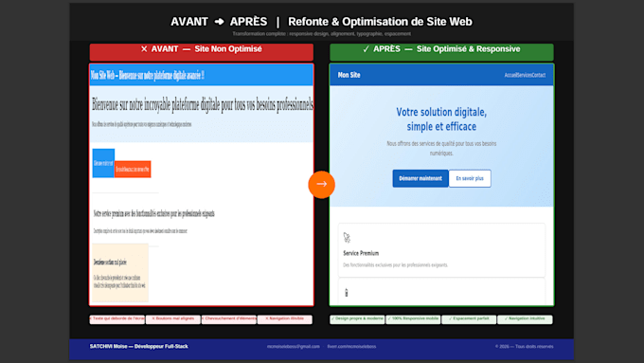Viewport: 644px width, 363px height.
Task: Click SATCHIVI Moïse — Développeur Full-Stack in the footer
Action: (139, 347)
